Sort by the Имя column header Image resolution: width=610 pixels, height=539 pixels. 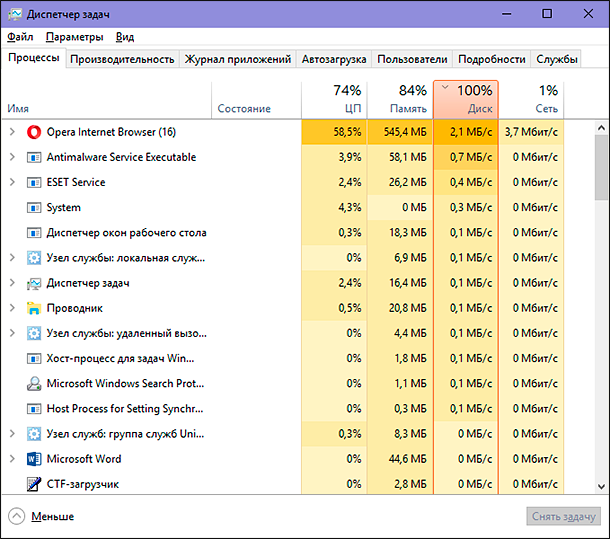click(x=107, y=100)
